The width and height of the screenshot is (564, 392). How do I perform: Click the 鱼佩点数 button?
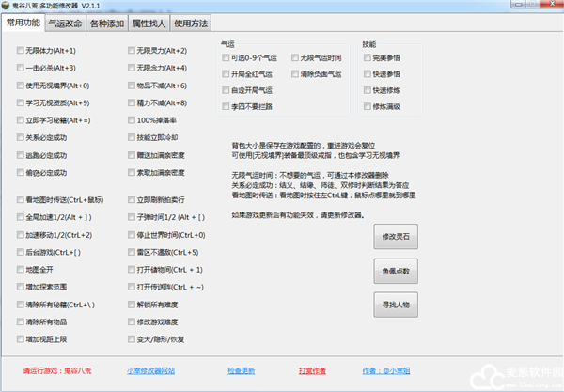[x=396, y=270]
